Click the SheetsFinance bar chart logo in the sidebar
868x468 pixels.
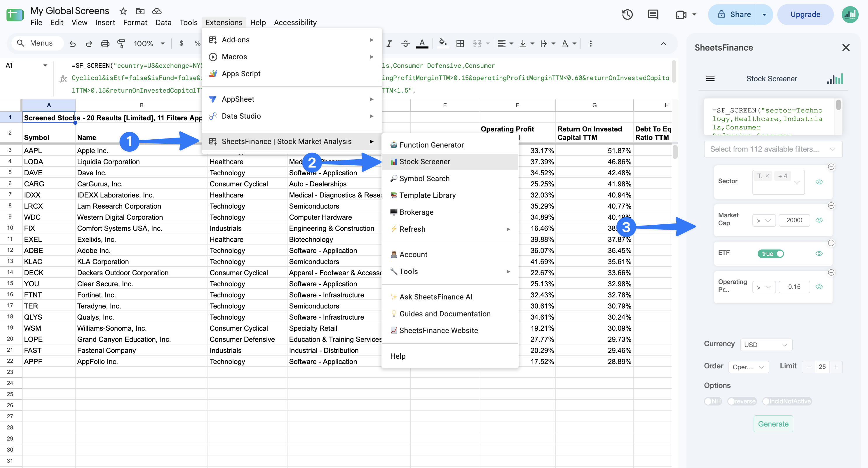(x=835, y=79)
